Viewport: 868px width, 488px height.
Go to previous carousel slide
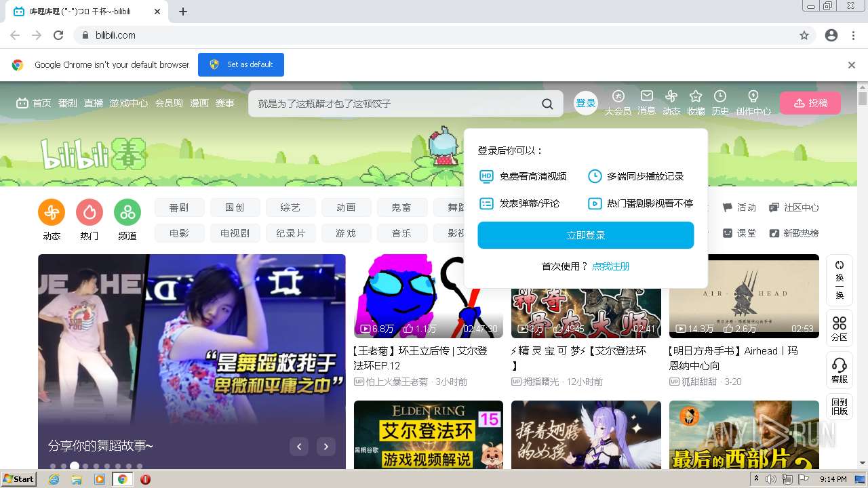(x=299, y=446)
